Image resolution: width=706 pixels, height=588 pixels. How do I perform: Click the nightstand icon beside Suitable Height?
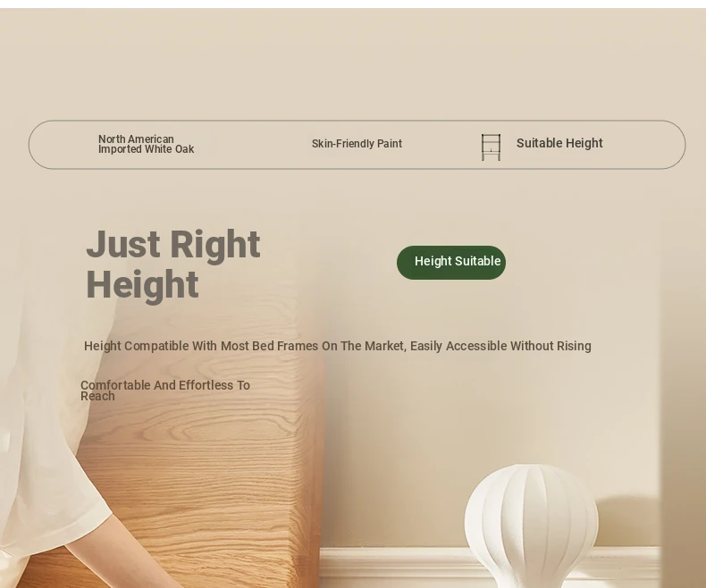[491, 147]
